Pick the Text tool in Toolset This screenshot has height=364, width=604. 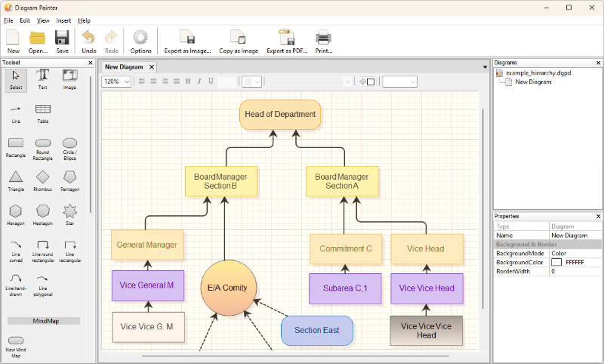(x=43, y=80)
